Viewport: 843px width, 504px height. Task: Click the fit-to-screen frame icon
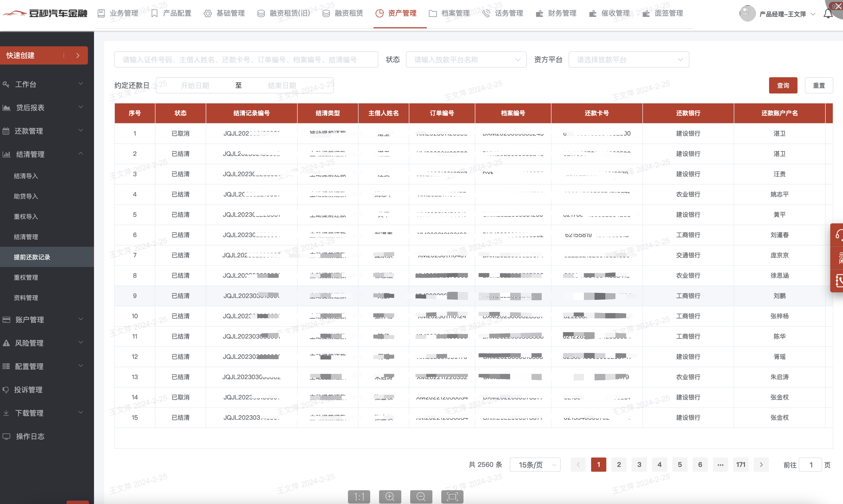click(x=452, y=496)
